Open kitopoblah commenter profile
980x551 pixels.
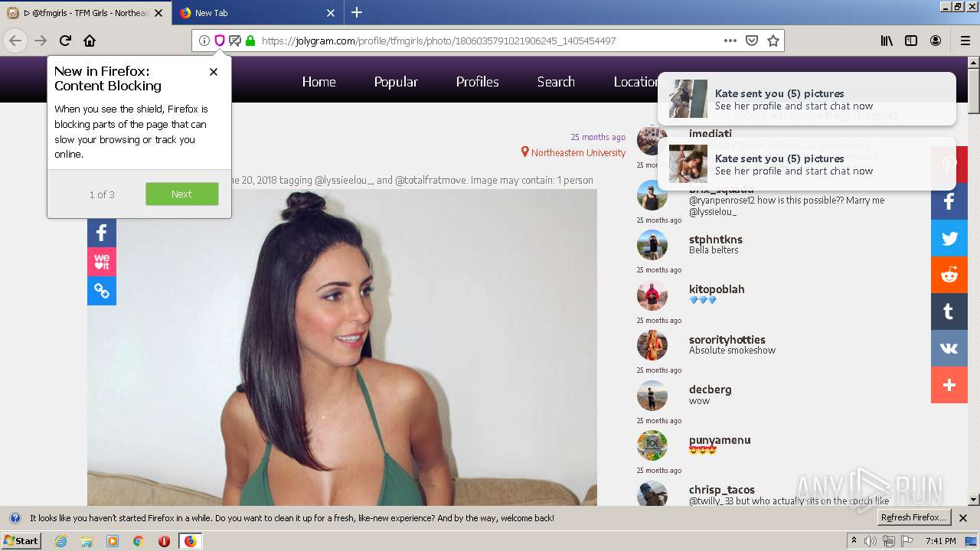(x=717, y=289)
